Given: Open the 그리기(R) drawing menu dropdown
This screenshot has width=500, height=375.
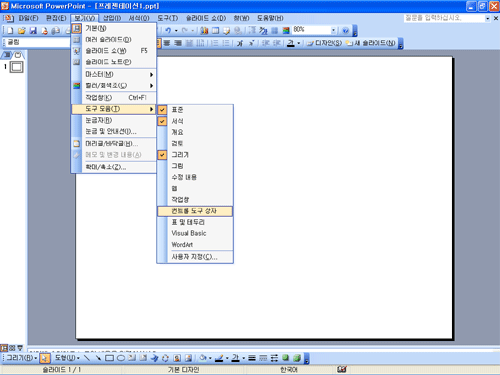Looking at the screenshot, I should (21, 358).
